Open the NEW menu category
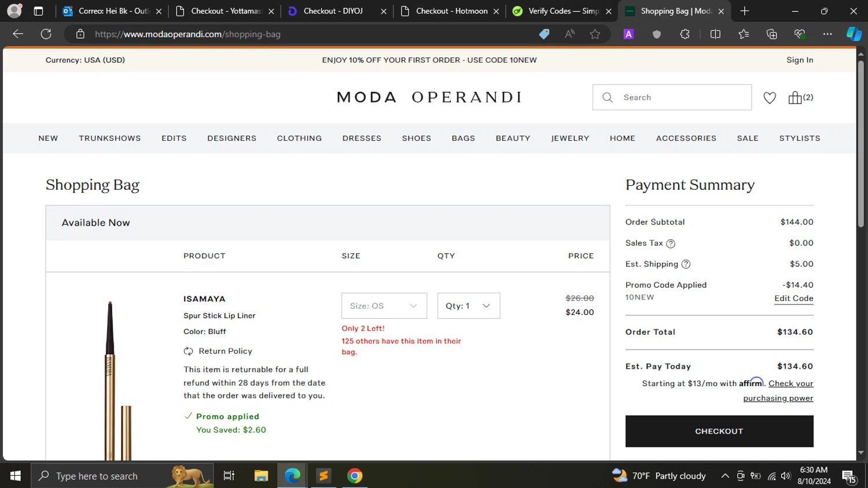Viewport: 868px width, 488px height. [48, 138]
